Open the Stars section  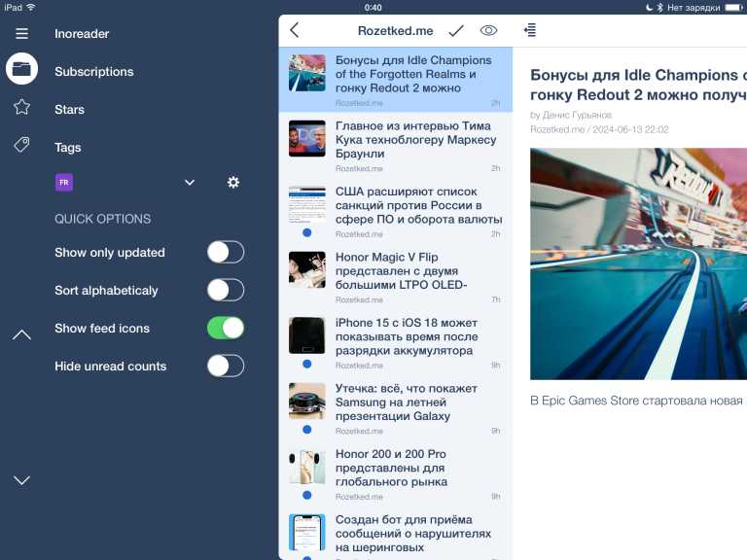(x=70, y=110)
